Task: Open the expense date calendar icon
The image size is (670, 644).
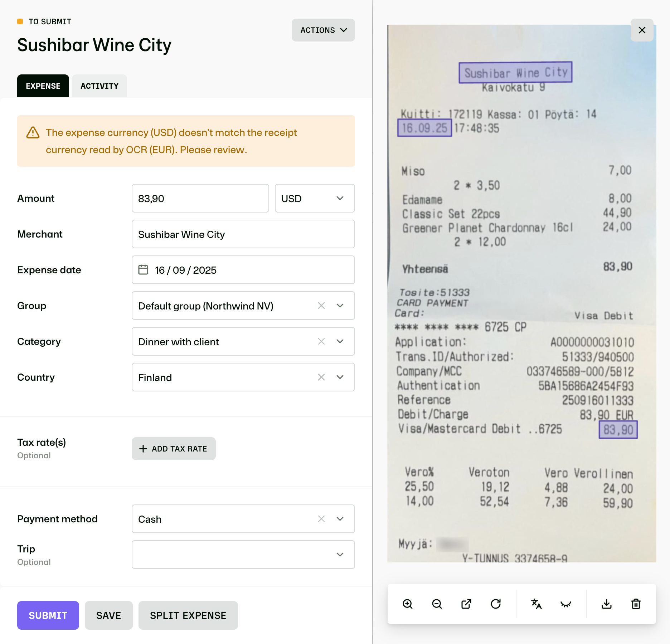Action: pyautogui.click(x=143, y=270)
